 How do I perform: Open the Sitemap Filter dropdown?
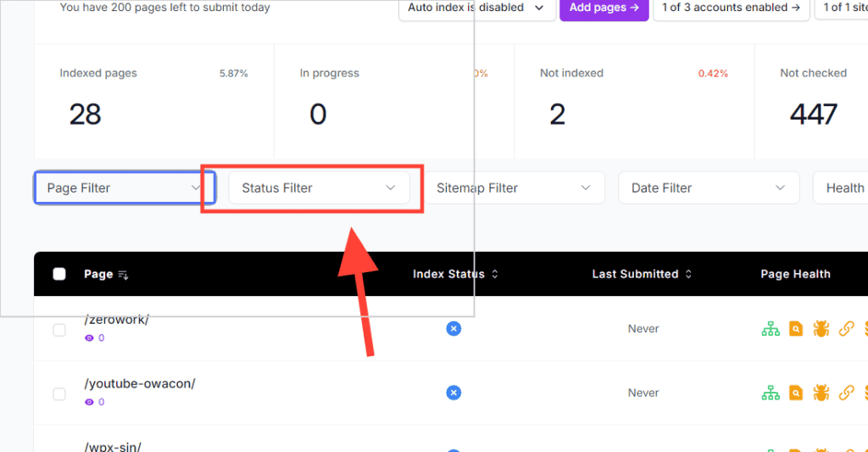coord(515,187)
